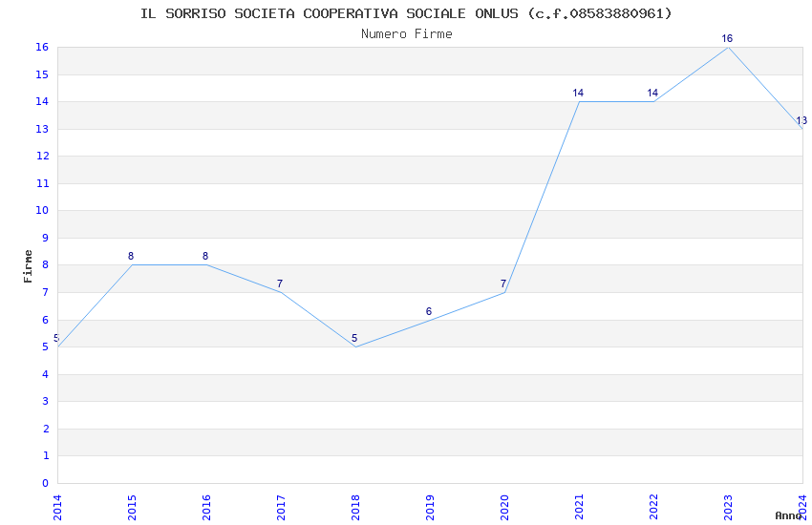Click y-axis tick value 2
Viewport: 812px width, 525px height.
coord(46,429)
